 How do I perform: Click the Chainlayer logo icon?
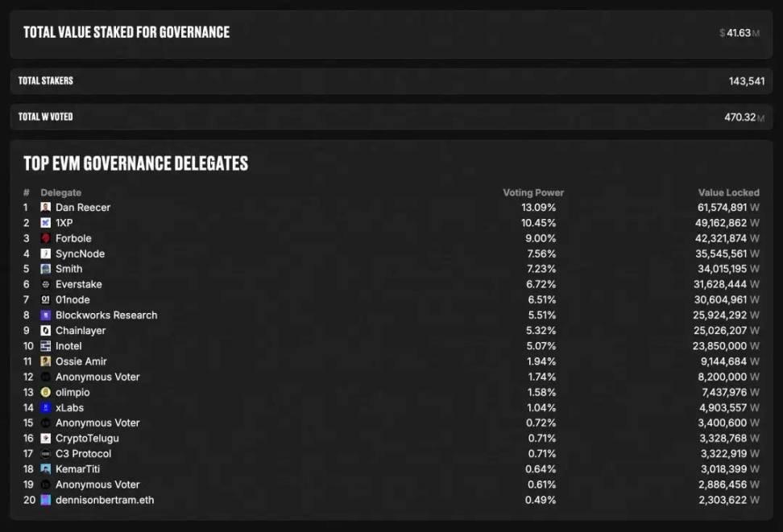(46, 331)
